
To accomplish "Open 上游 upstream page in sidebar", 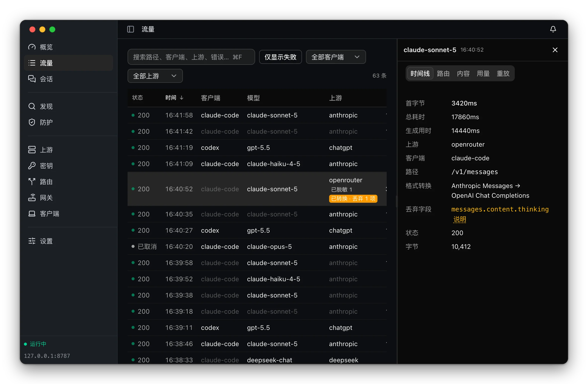I will pos(68,150).
